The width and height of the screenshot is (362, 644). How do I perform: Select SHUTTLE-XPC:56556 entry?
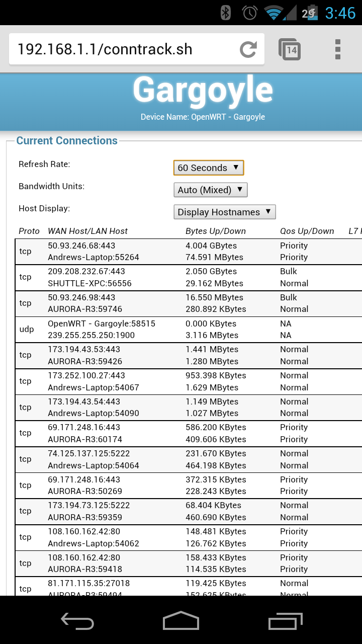(x=89, y=283)
